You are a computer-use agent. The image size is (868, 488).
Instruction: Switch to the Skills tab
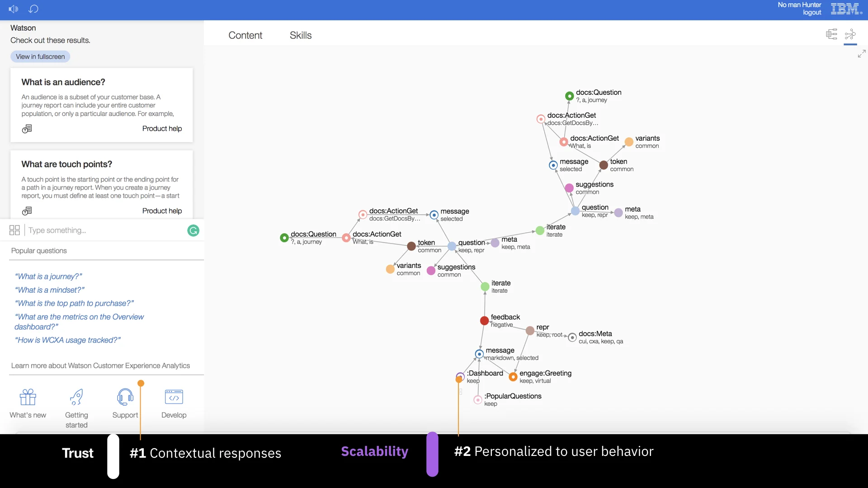[x=301, y=35]
